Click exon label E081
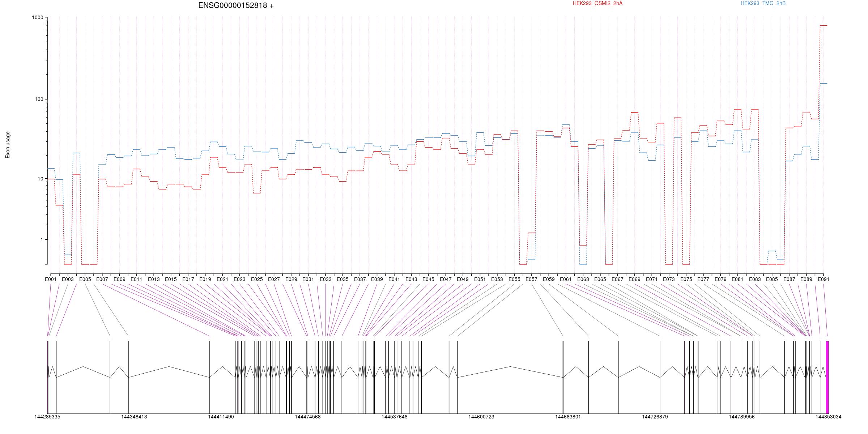868x434 pixels. [x=738, y=279]
